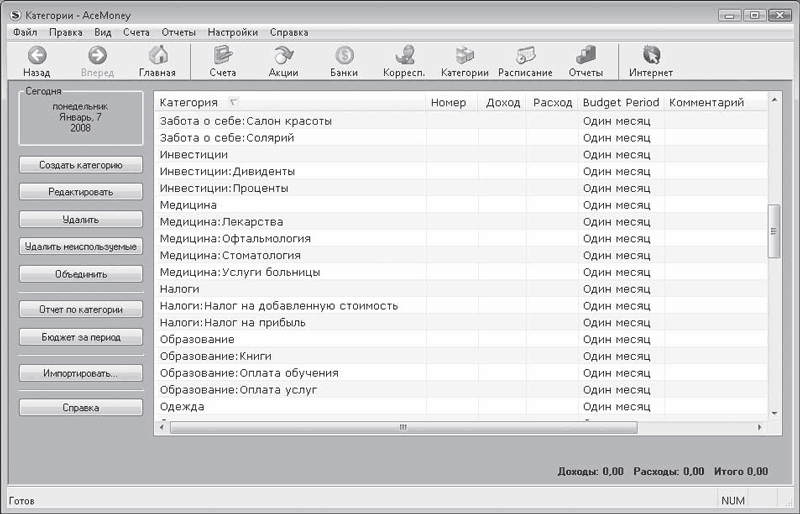Click the Budget Period column header
The height and width of the screenshot is (514, 800).
[621, 102]
